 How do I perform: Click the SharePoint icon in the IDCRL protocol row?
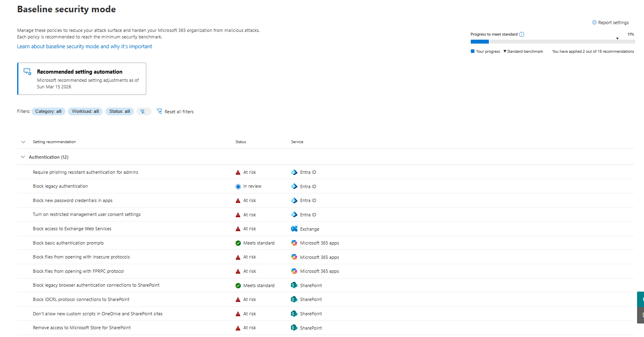[294, 299]
